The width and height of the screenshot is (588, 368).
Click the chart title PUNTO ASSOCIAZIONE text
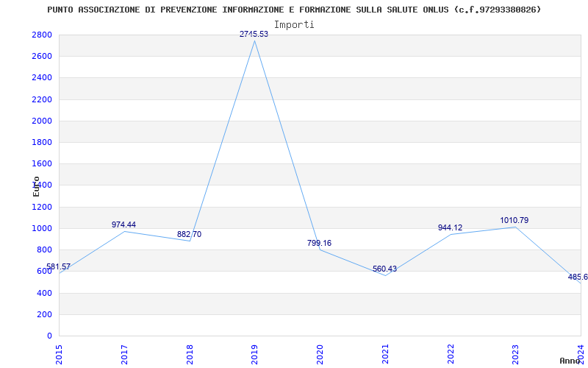[x=295, y=10]
